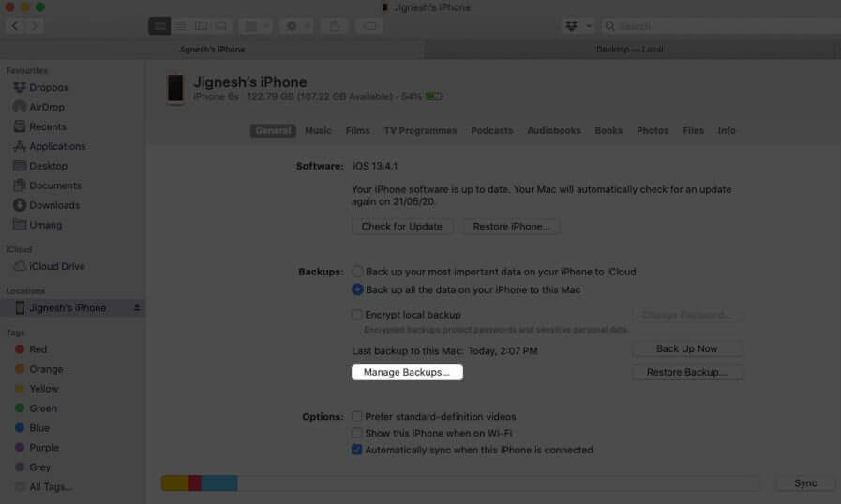Image resolution: width=841 pixels, height=504 pixels.
Task: Click the Search field
Action: [x=721, y=25]
